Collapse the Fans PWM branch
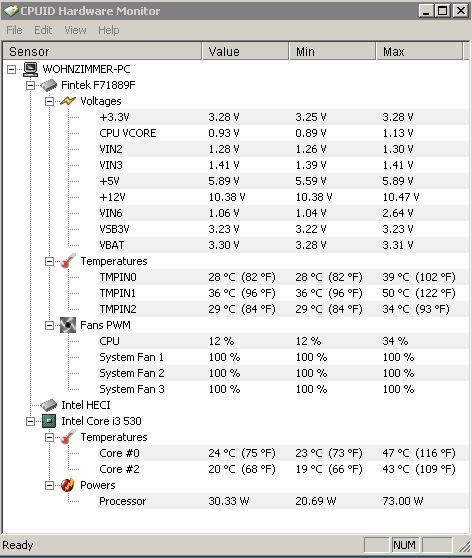This screenshot has width=472, height=558. pos(49,325)
